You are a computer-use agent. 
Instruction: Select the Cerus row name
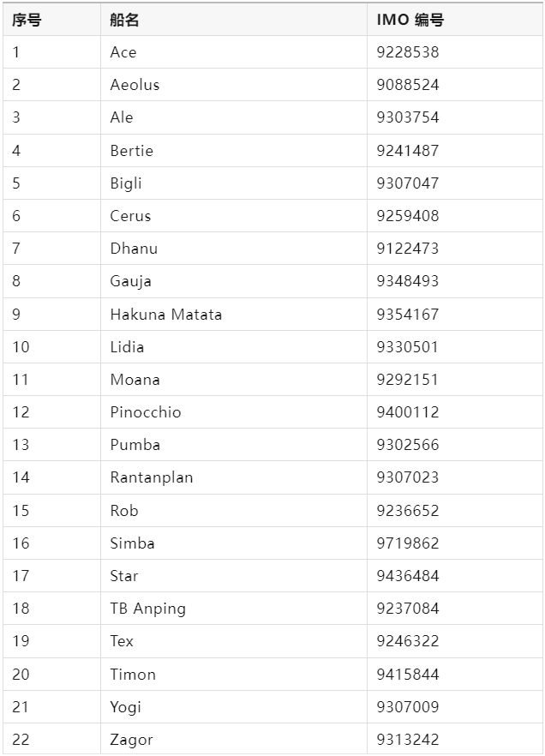130,215
